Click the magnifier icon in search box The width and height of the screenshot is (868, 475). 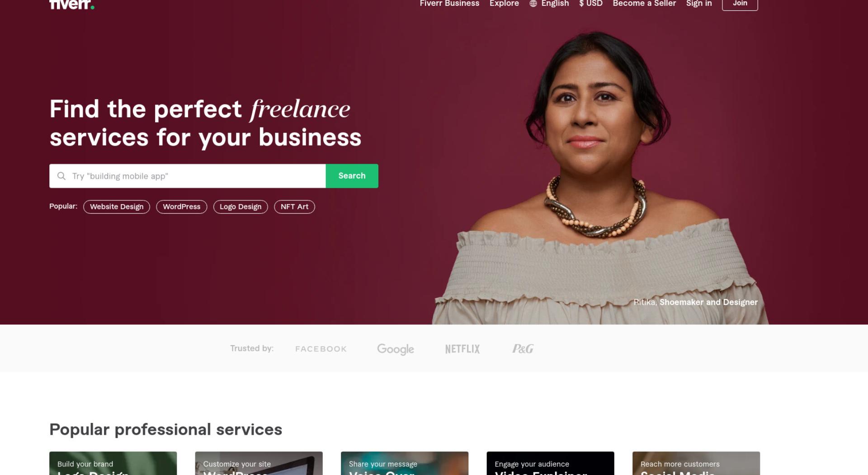(x=61, y=176)
